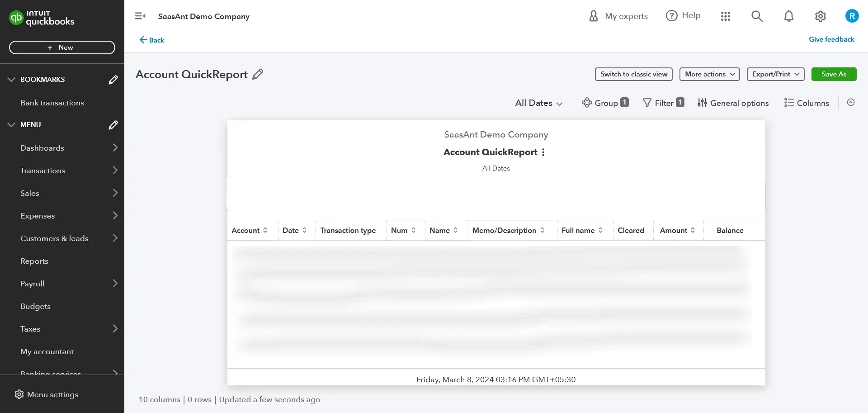Click Save As button
868x413 pixels.
click(834, 74)
